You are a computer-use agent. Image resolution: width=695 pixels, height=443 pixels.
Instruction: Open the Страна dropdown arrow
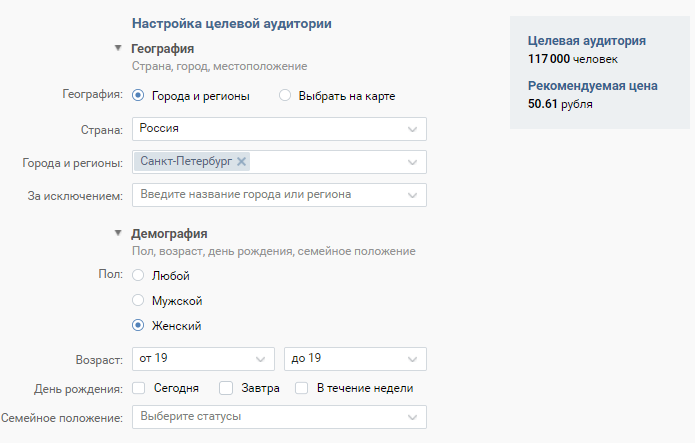point(412,129)
